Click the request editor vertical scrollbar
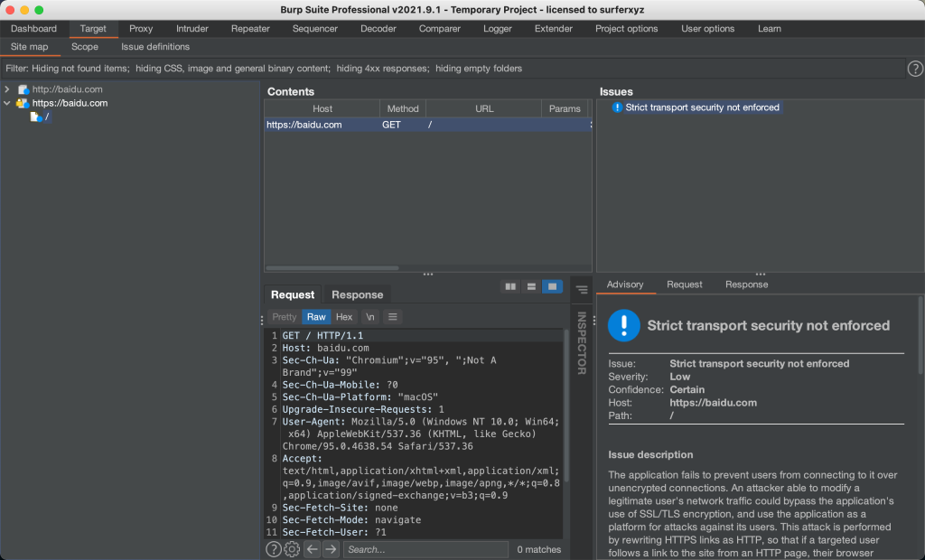925x560 pixels. pyautogui.click(x=566, y=406)
